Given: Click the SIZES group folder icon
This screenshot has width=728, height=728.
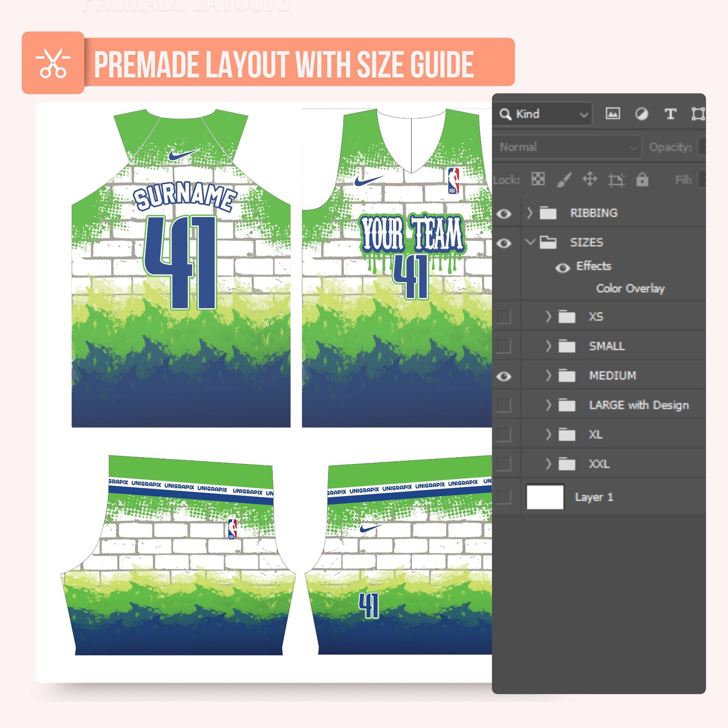Looking at the screenshot, I should 548,242.
